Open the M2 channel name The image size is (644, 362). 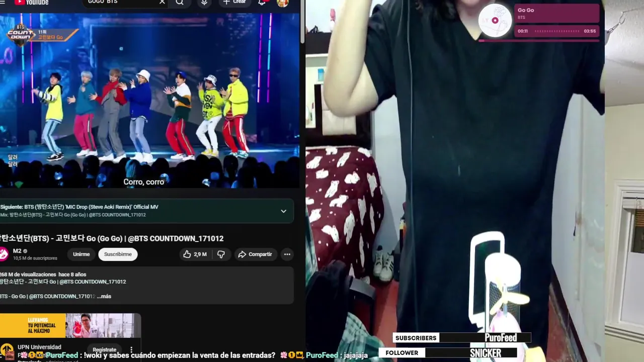[x=17, y=251]
